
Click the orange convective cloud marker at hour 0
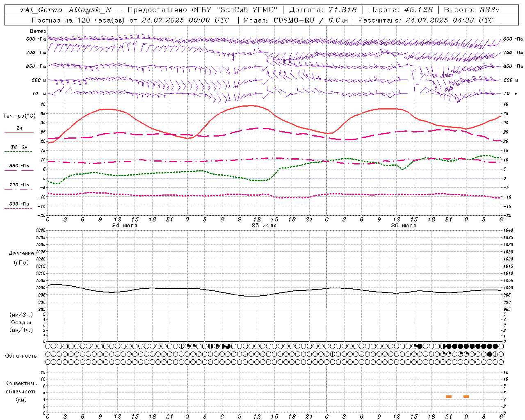pyautogui.click(x=466, y=397)
